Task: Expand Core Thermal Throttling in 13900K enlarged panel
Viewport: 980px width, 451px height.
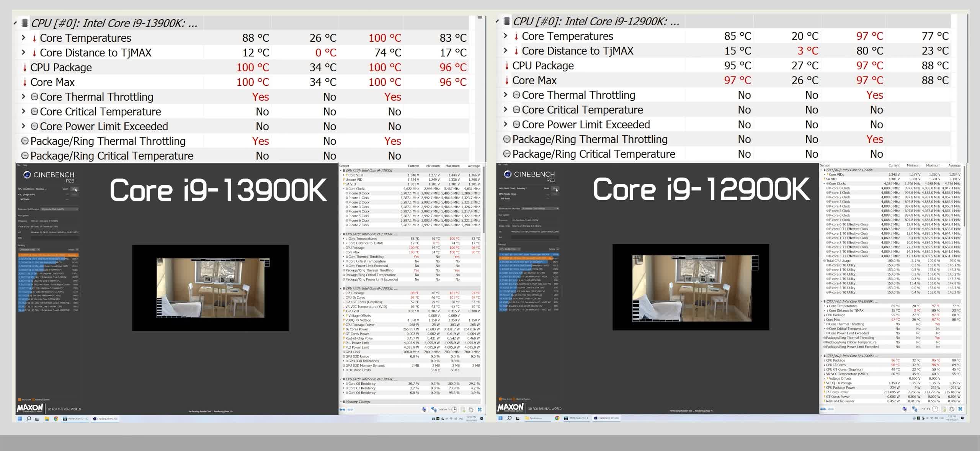Action: click(23, 96)
